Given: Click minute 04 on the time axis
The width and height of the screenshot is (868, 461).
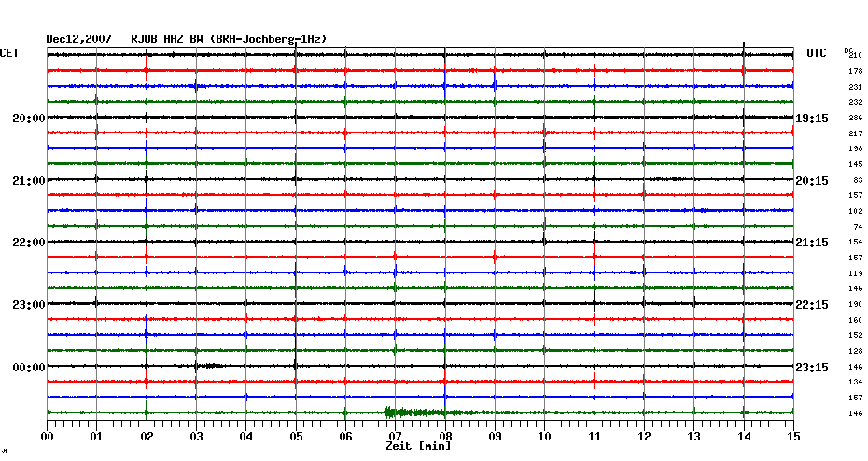Looking at the screenshot, I should tap(246, 437).
